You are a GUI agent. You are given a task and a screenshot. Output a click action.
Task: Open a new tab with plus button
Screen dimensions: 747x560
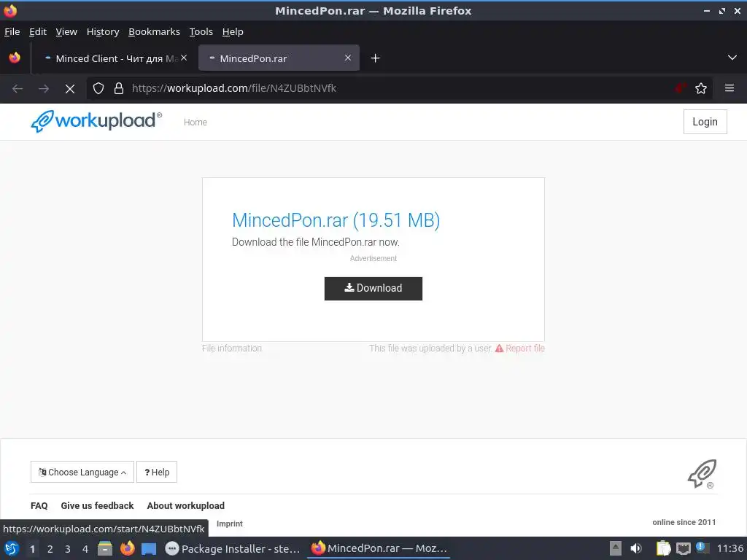[376, 58]
